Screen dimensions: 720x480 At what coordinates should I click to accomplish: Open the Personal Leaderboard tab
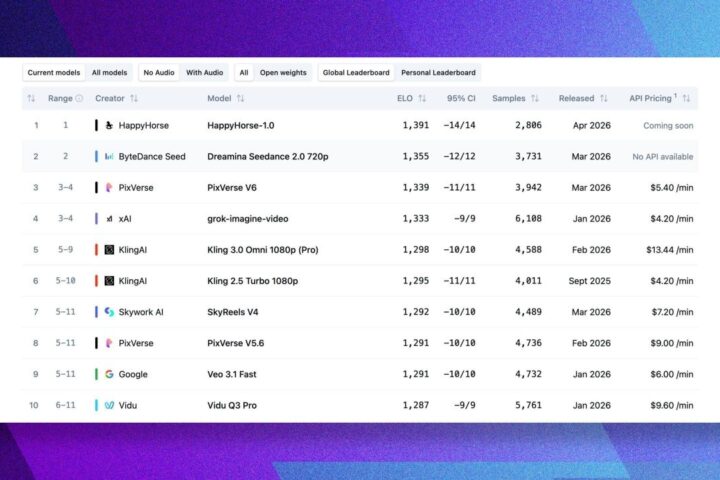[x=438, y=73]
